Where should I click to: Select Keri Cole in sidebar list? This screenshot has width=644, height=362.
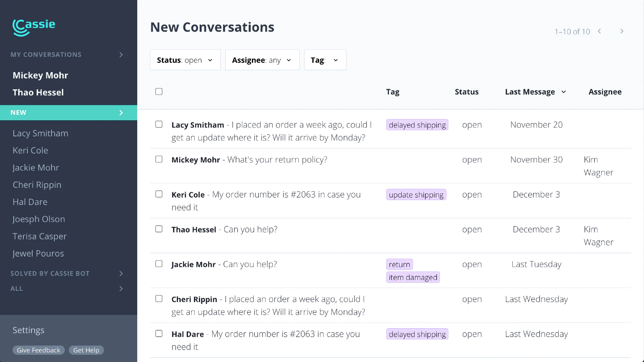click(30, 150)
